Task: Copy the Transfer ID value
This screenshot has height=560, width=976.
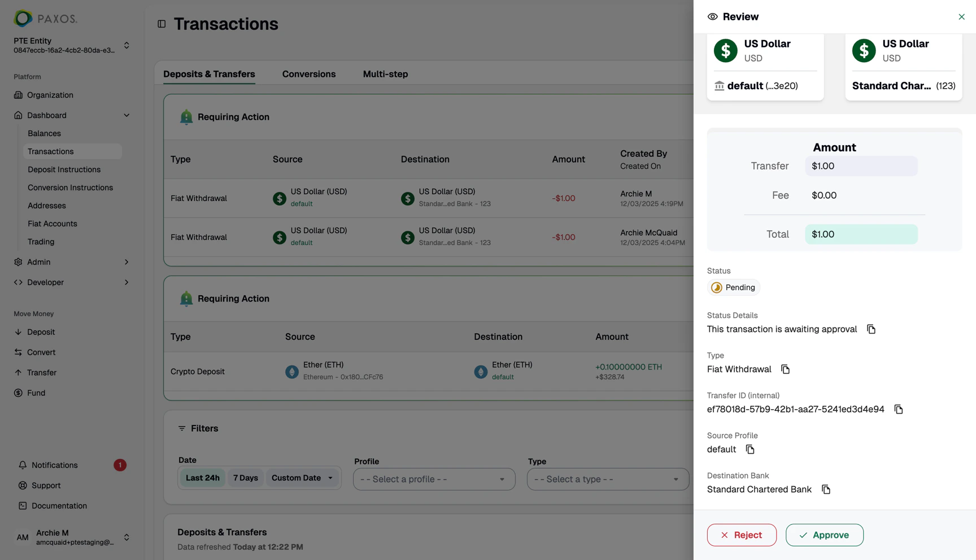Action: point(899,409)
